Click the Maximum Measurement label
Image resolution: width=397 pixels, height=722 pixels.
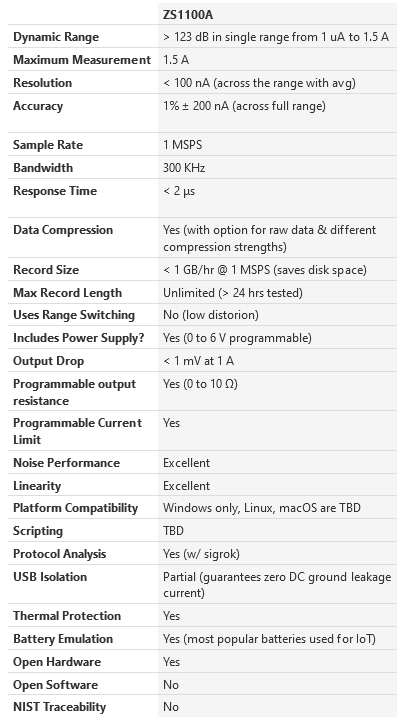tap(82, 60)
